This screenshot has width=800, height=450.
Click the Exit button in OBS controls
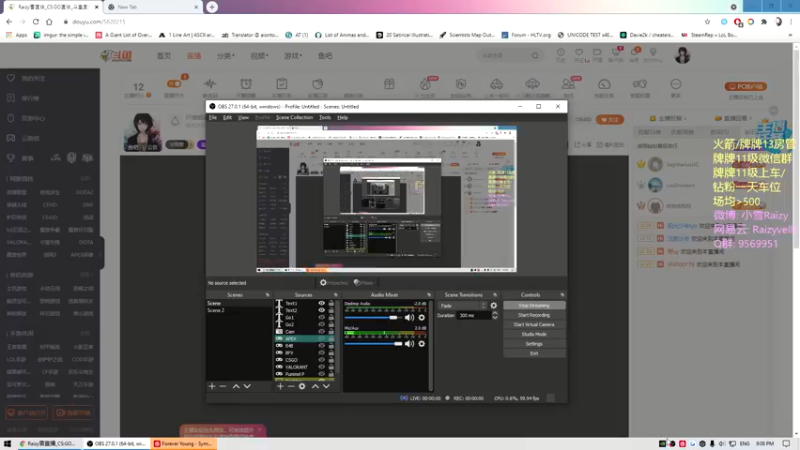(x=534, y=353)
